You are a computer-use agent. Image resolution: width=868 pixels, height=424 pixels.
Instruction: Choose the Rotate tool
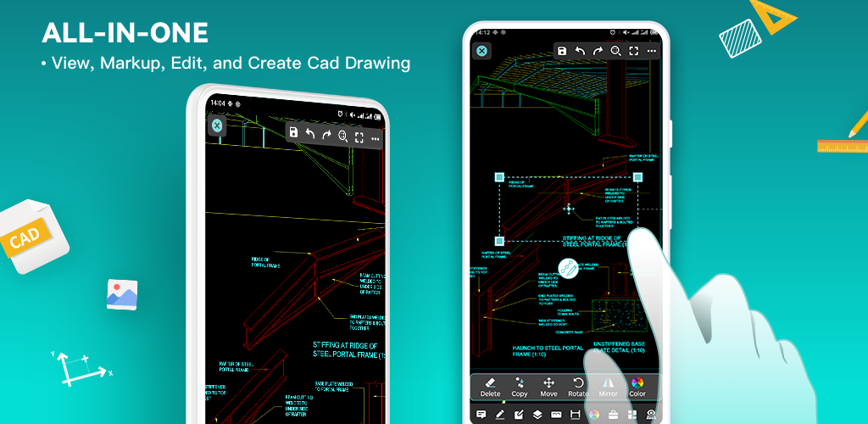(x=578, y=387)
